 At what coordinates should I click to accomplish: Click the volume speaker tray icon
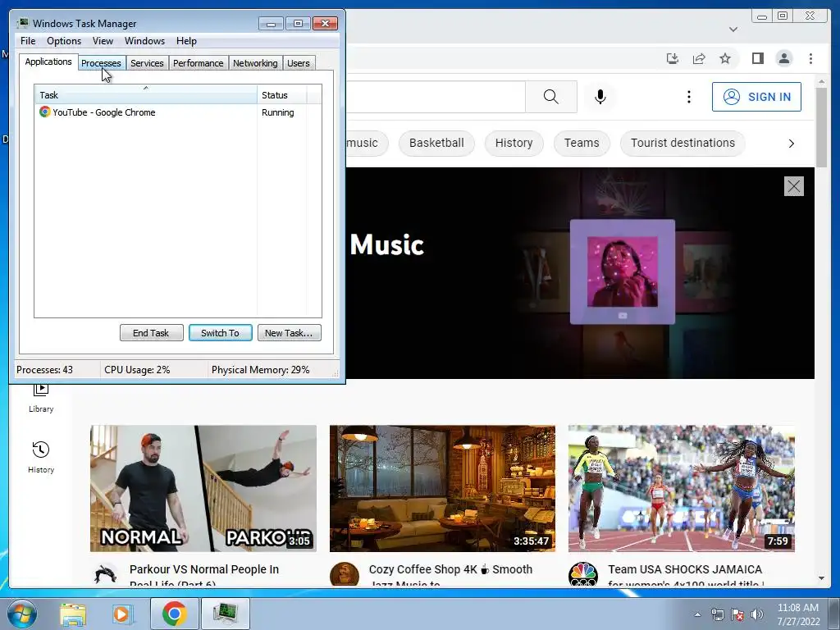point(757,614)
